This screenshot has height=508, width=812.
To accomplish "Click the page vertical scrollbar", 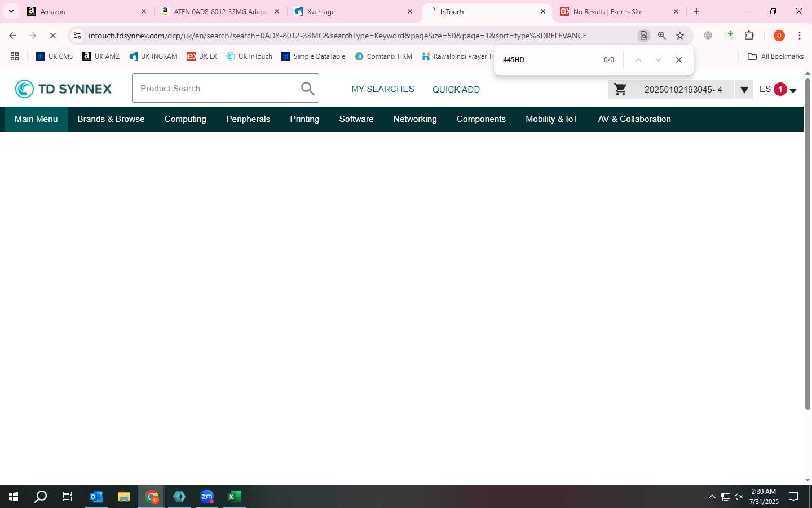I will [x=807, y=244].
